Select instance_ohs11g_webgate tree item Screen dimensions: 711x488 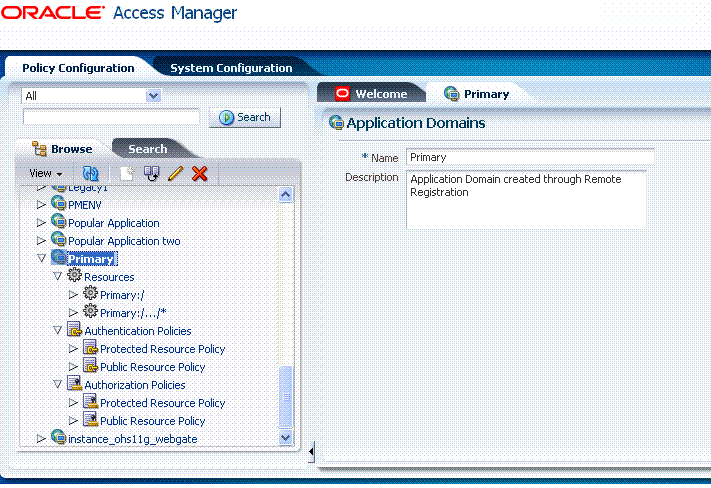[x=132, y=439]
